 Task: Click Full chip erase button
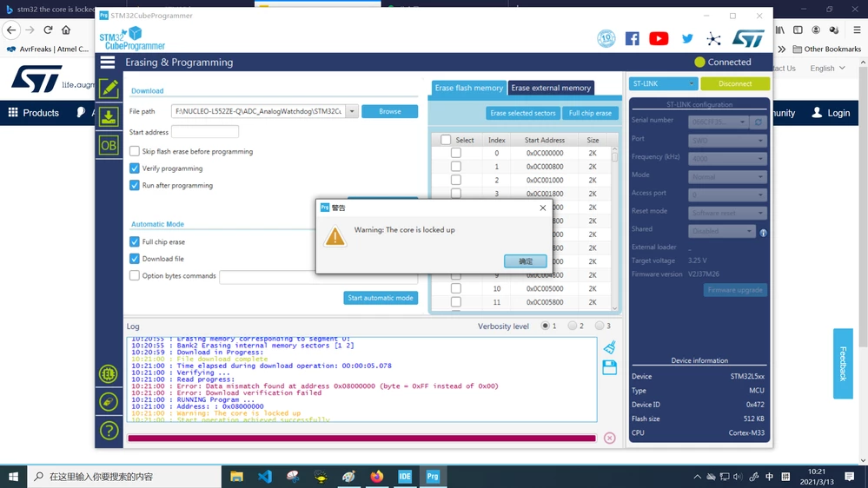tap(590, 113)
